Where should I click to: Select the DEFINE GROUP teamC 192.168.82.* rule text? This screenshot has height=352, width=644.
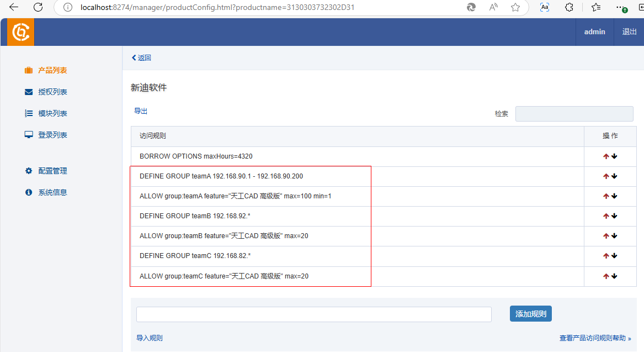click(x=195, y=256)
